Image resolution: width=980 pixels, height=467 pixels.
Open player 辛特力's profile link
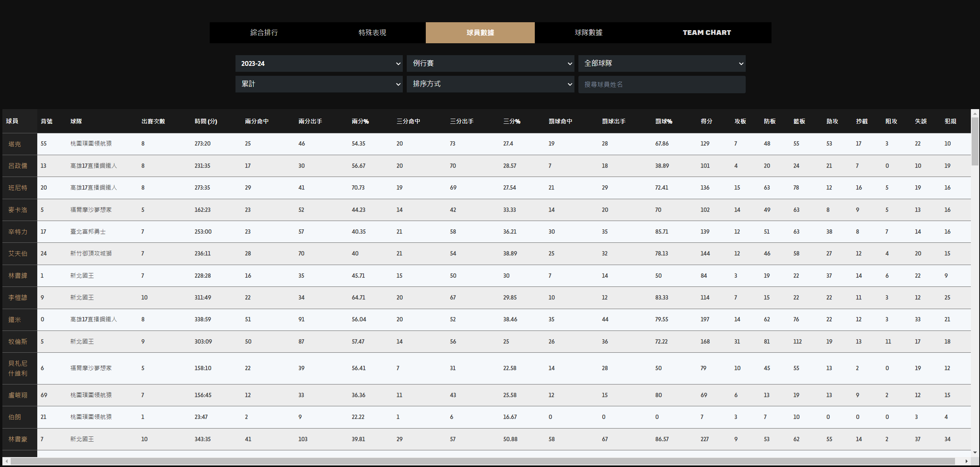click(x=18, y=232)
